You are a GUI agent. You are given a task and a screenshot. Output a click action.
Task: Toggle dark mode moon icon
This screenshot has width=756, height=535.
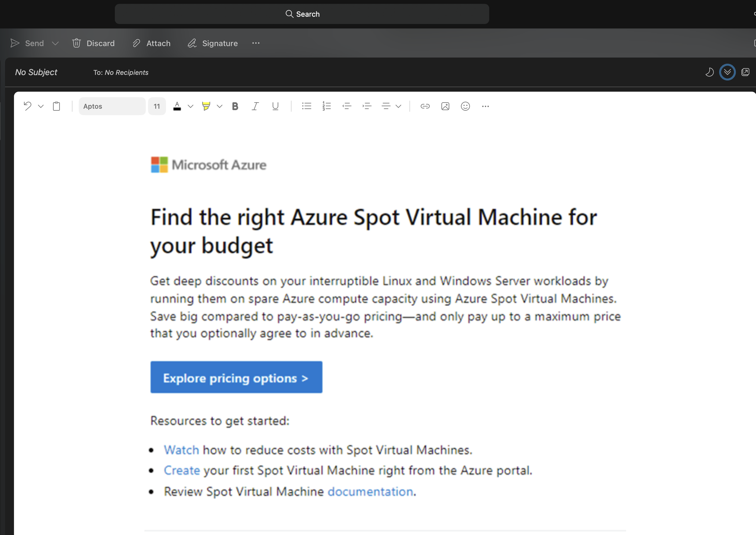(709, 72)
